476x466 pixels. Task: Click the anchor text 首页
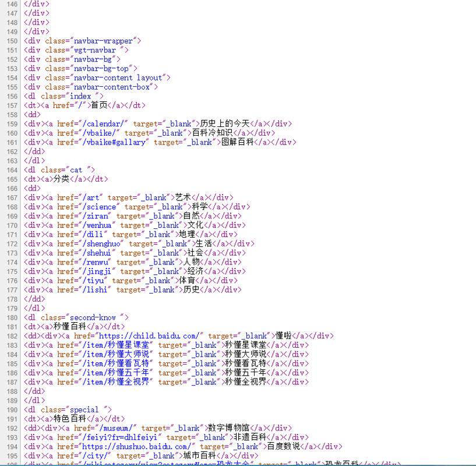99,105
